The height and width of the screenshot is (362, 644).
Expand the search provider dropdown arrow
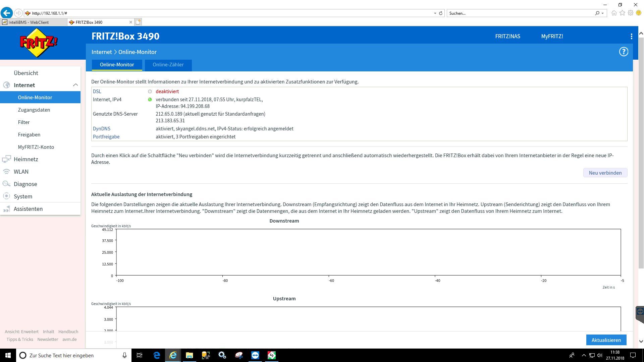pos(603,13)
